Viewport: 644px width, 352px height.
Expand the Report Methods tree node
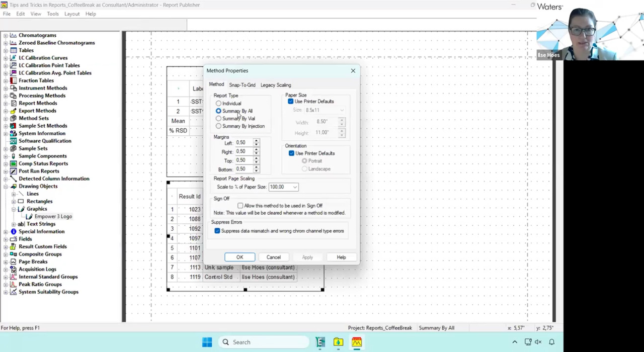point(6,103)
